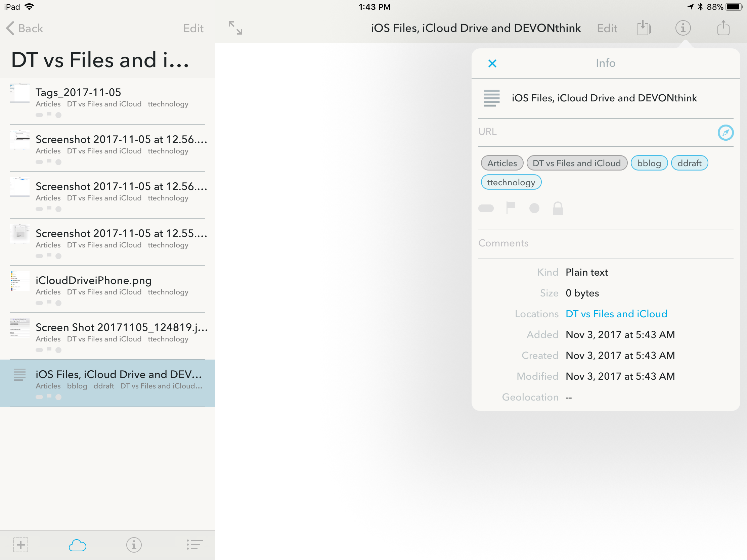
Task: Tap the Tags_2017-11-05 thumbnail
Action: (20, 93)
